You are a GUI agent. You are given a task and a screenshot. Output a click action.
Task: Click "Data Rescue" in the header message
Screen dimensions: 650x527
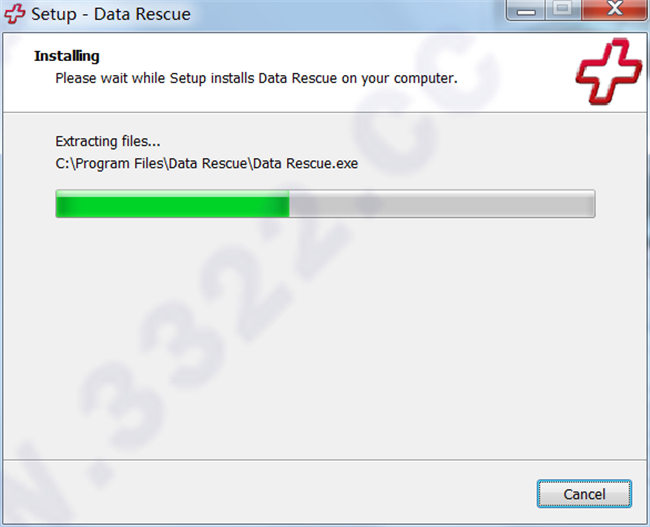298,78
